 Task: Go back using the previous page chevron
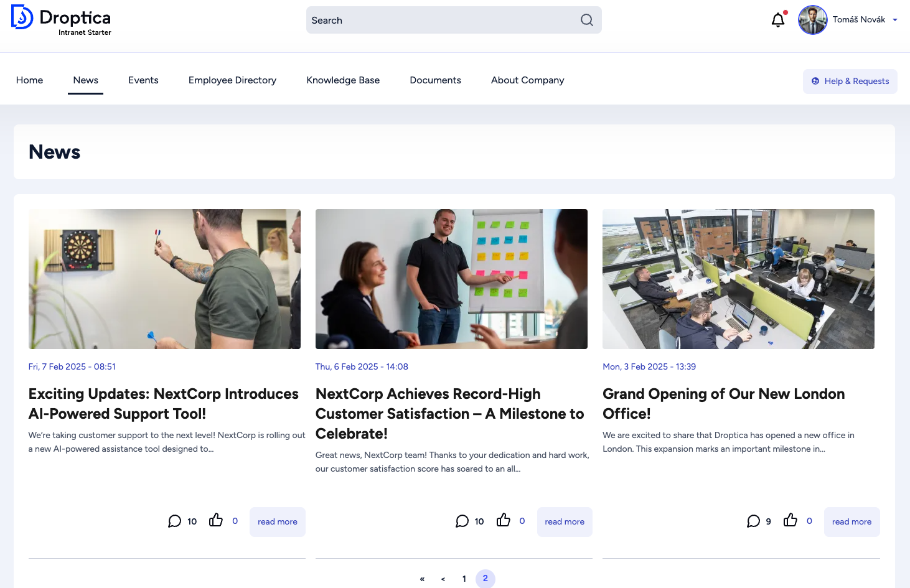(x=443, y=579)
